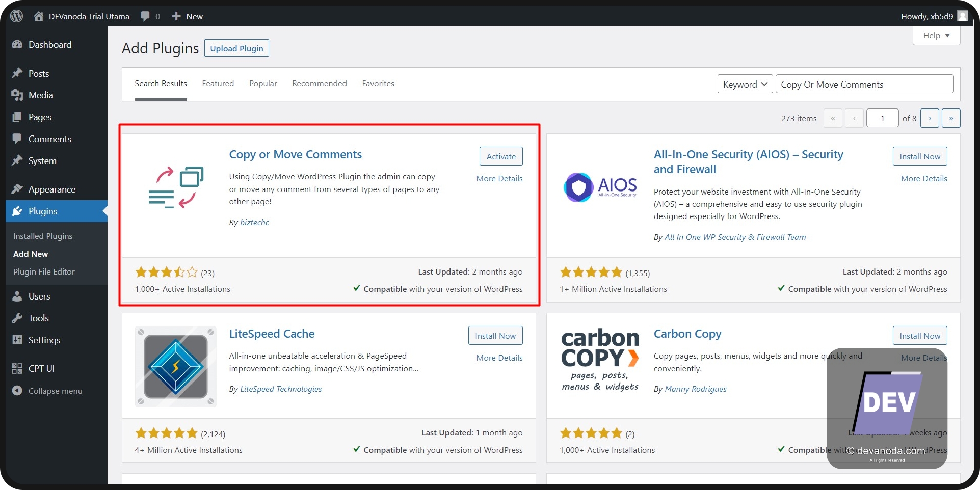This screenshot has height=490, width=980.
Task: Click the Dashboard gauge icon in sidebar
Action: 17,45
